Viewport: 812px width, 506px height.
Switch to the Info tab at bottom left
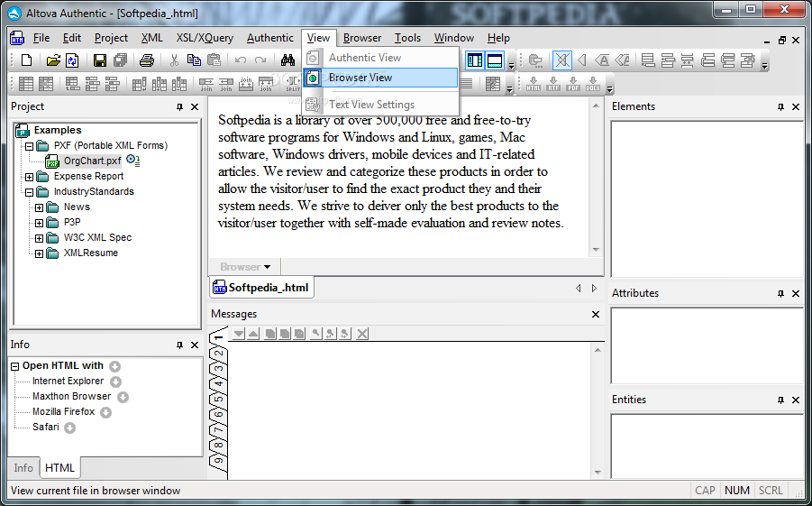[x=23, y=467]
